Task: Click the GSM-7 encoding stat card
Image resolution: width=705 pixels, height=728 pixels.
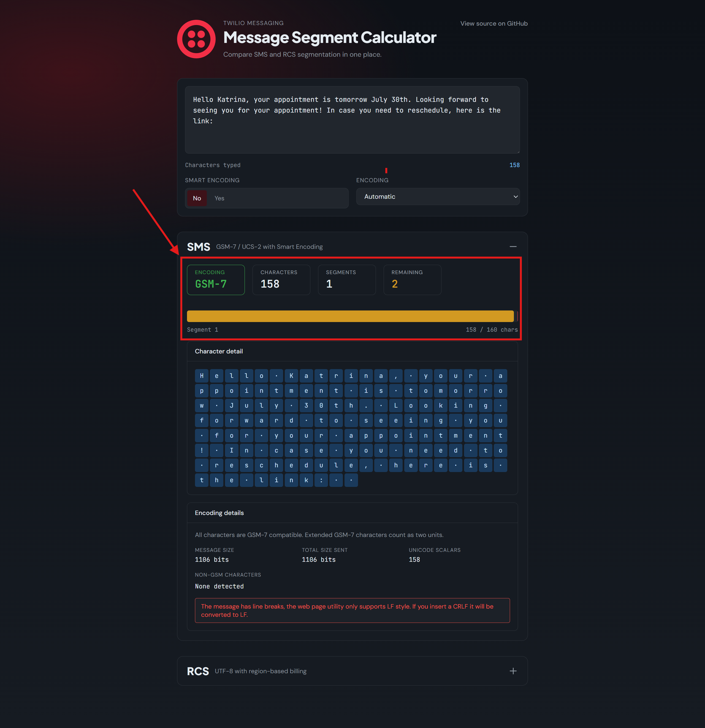Action: [x=216, y=280]
